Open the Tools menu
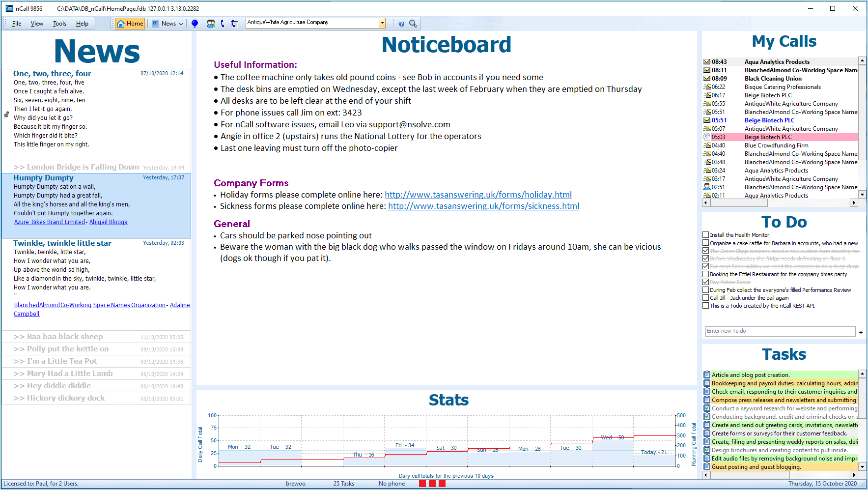This screenshot has height=490, width=868. click(x=59, y=24)
